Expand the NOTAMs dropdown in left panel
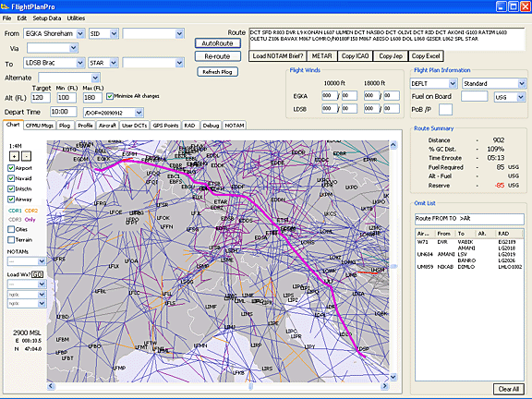 click(42, 261)
